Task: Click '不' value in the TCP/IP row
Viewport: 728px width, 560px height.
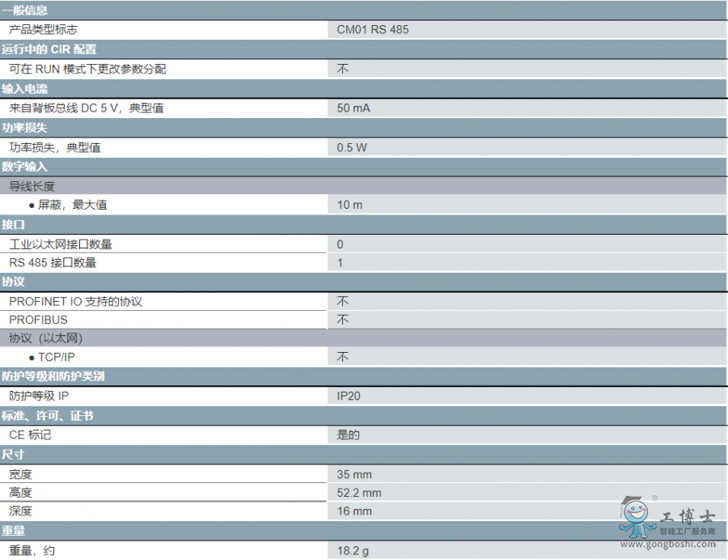Action: click(343, 357)
